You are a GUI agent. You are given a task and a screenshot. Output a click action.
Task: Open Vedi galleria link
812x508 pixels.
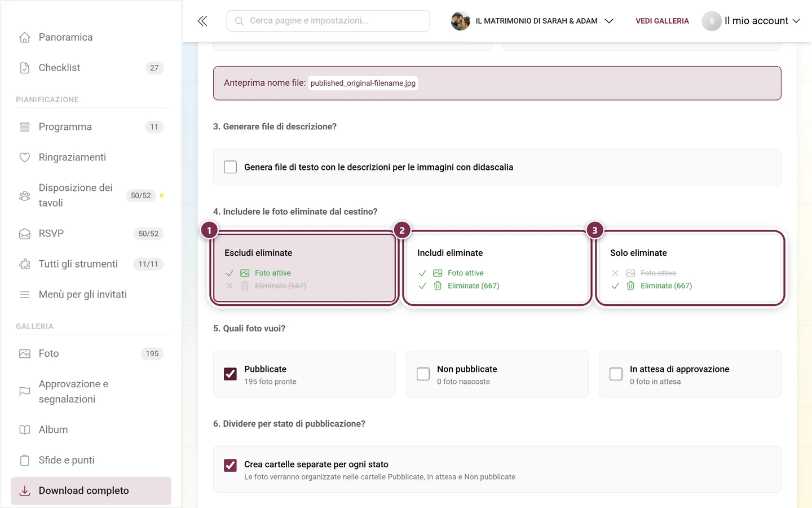662,21
